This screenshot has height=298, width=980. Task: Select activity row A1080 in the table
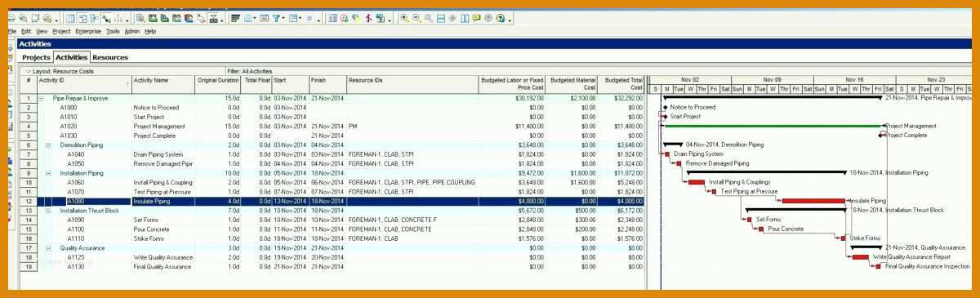(x=332, y=201)
